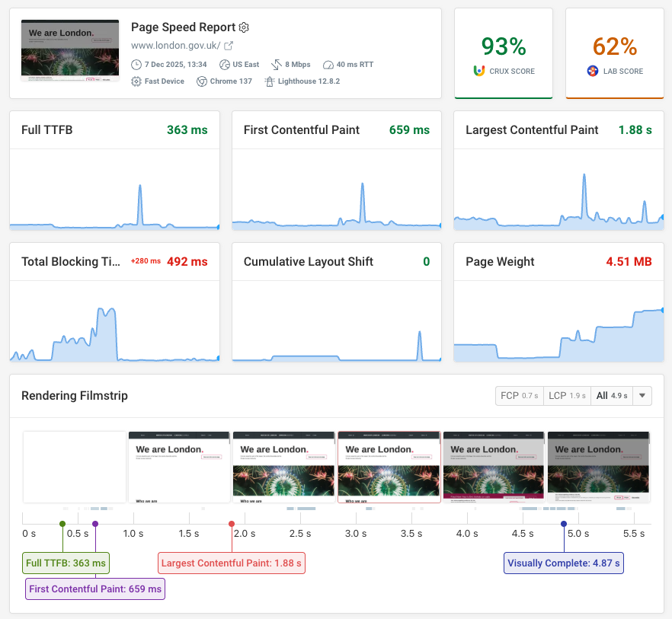672x619 pixels.
Task: Click the 40 ms RTT latency icon
Action: click(328, 64)
